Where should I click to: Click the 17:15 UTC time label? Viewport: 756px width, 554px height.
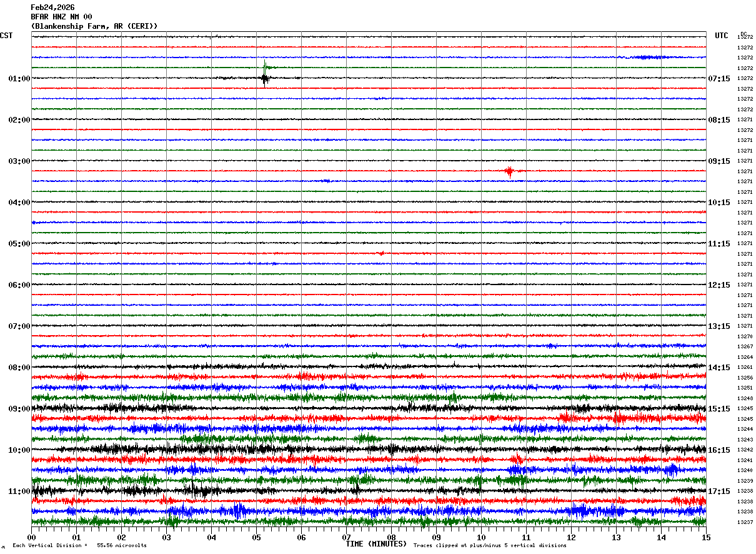tap(719, 491)
